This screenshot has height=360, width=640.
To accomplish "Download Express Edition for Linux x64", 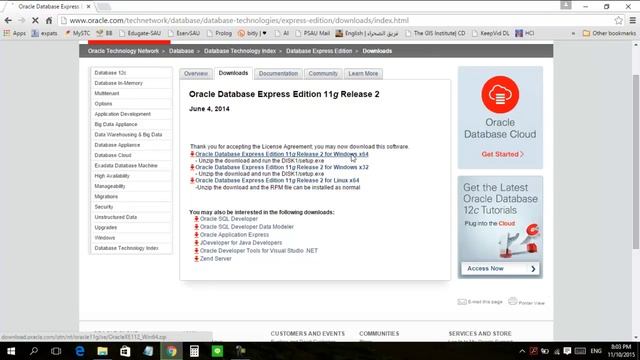I will pos(277,180).
